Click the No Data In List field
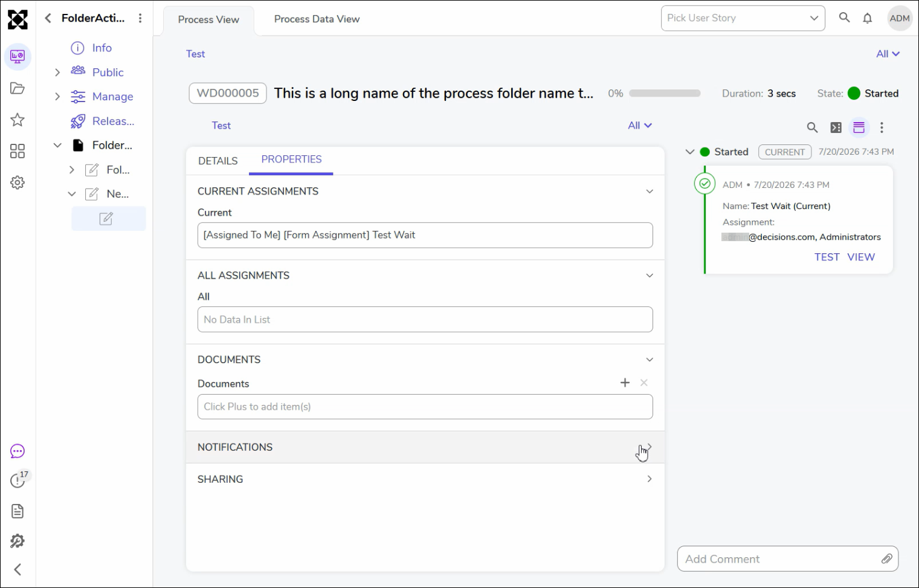This screenshot has height=588, width=919. (425, 319)
